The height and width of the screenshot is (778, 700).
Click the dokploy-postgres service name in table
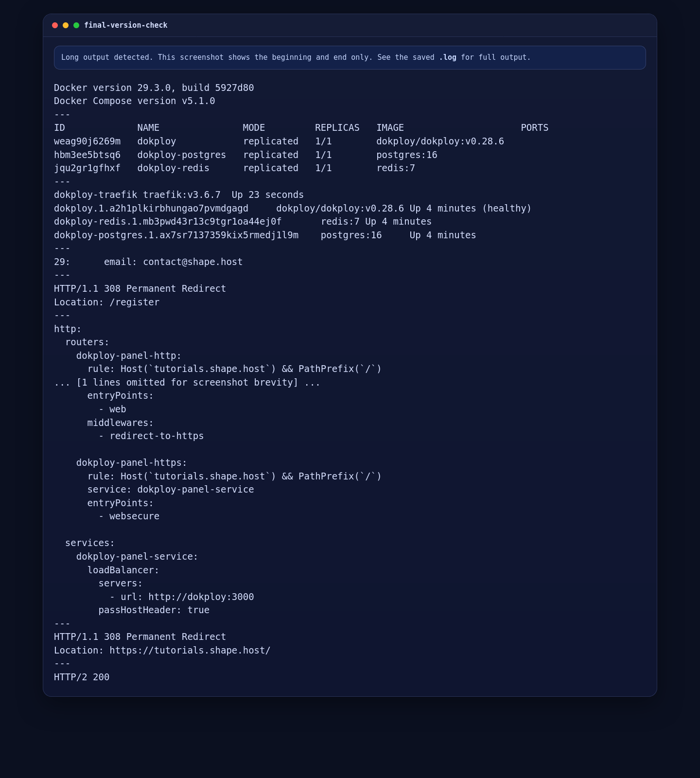(182, 155)
